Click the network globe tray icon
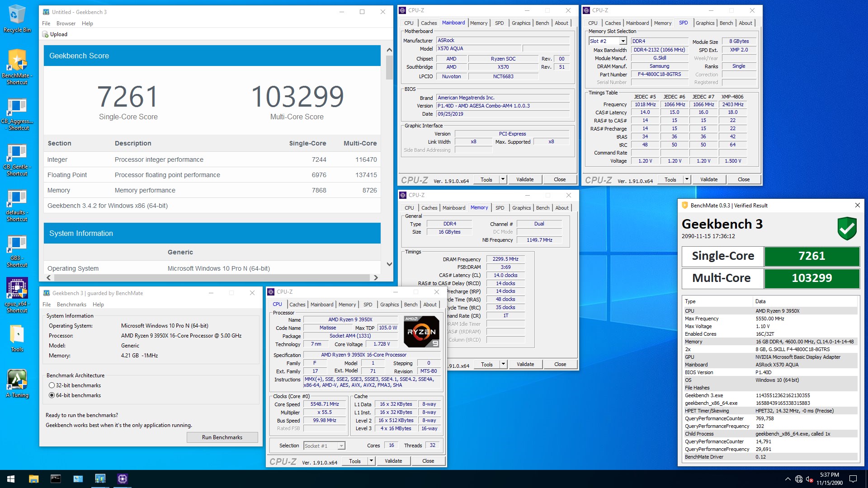 [x=799, y=479]
